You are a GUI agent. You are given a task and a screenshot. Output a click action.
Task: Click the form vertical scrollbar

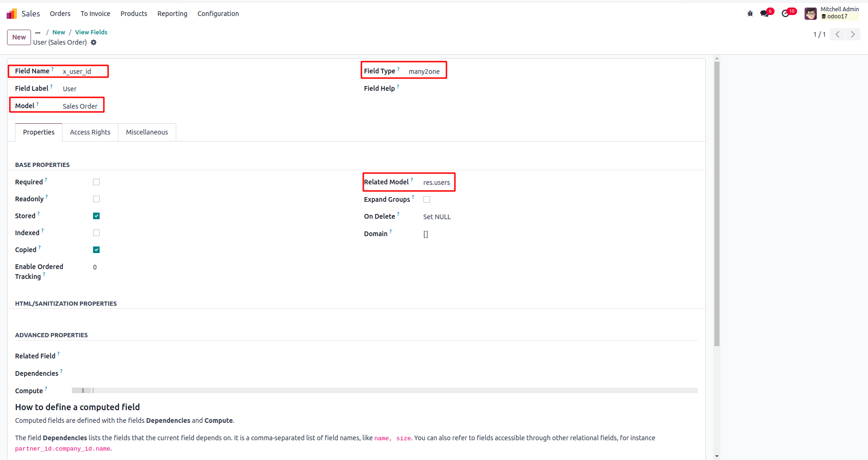[x=717, y=202]
